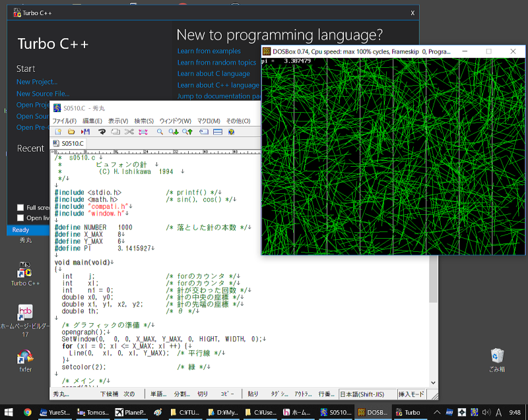Image resolution: width=528 pixels, height=420 pixels.
Task: Click the tag jump-back icon in Hidemaru toolbar
Action: (x=204, y=132)
